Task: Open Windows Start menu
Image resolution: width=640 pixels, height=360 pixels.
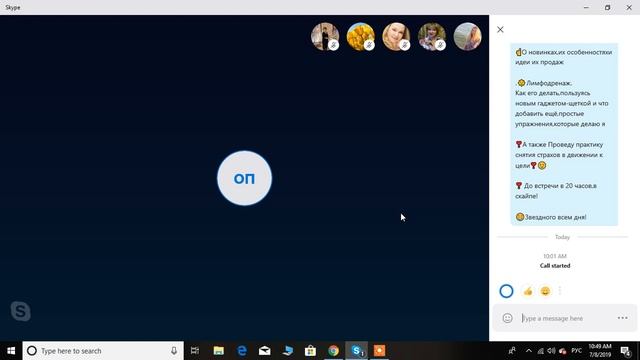Action: (x=11, y=351)
